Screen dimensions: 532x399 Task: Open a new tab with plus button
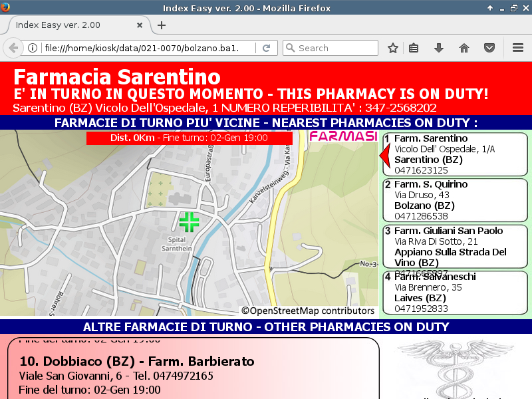161,25
